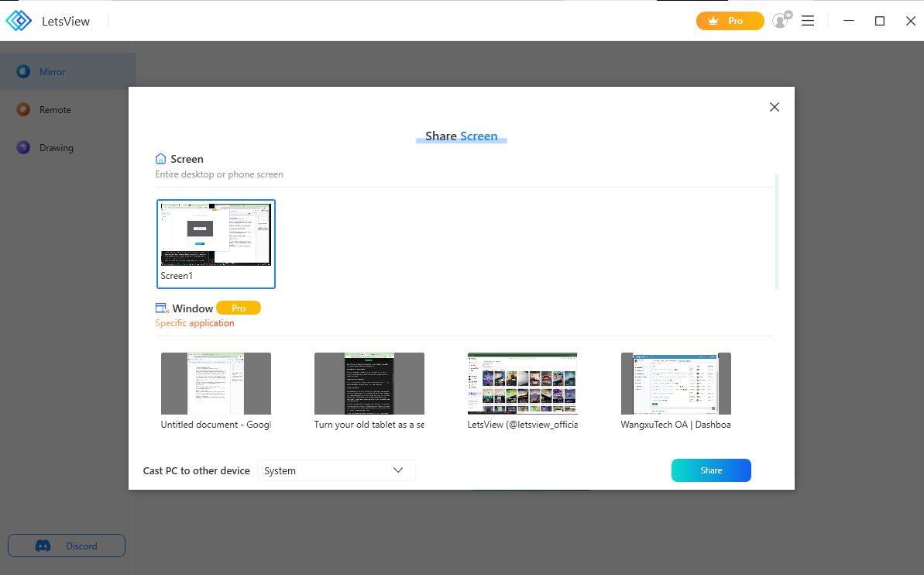Open the Remote section icon
The image size is (924, 575).
[23, 110]
